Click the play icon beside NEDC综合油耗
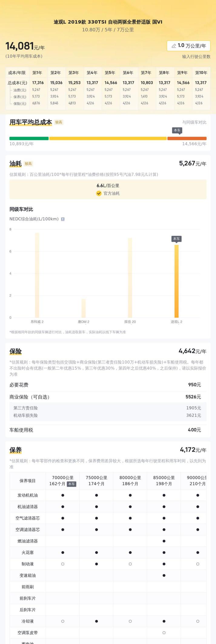 click(x=63, y=219)
